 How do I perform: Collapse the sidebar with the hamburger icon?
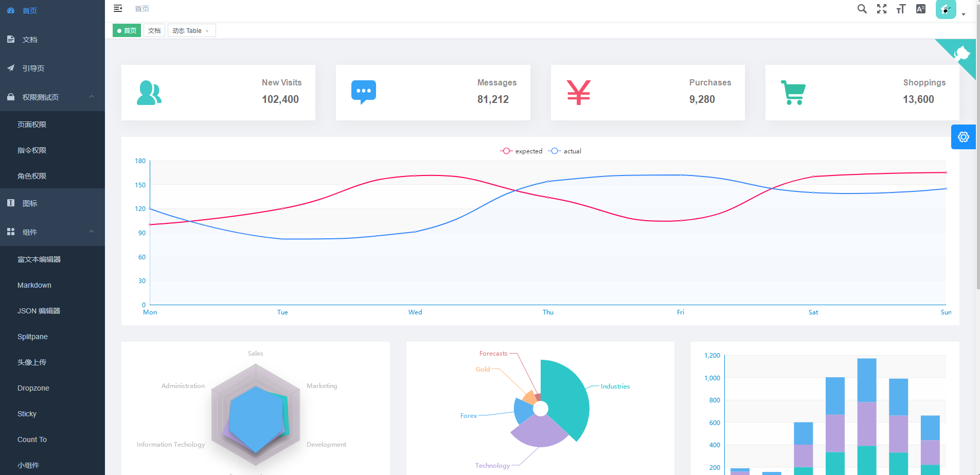(x=118, y=8)
